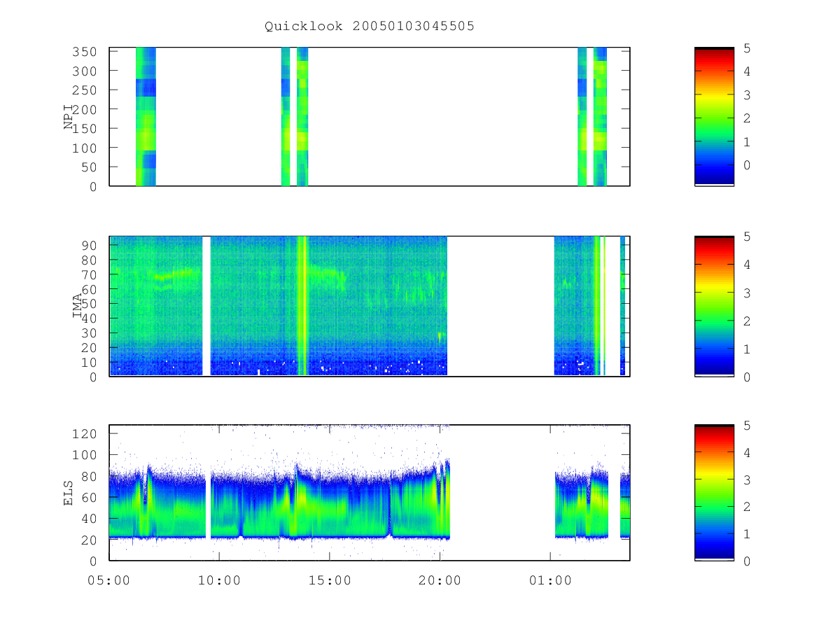
Task: Select the NPI axis label
Action: pos(69,116)
